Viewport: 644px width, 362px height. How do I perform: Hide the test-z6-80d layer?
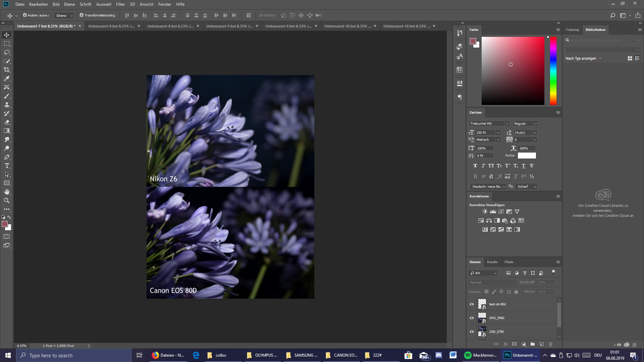tap(472, 304)
